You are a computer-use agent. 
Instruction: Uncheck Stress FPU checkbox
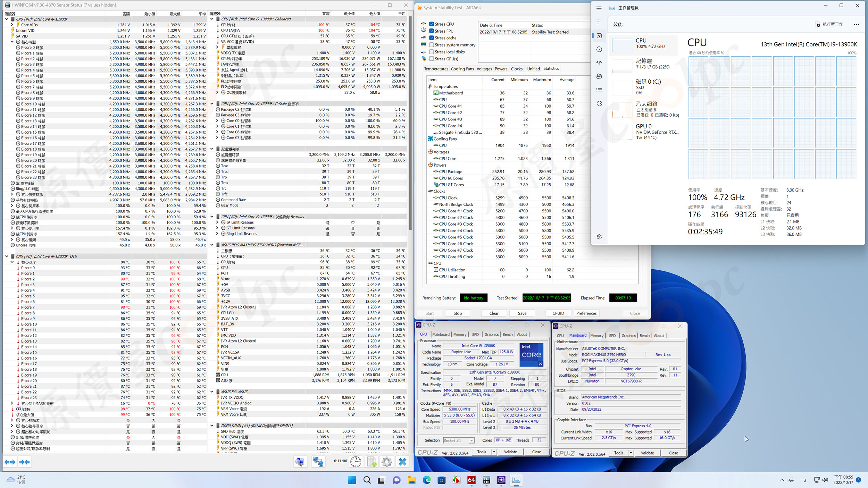pyautogui.click(x=432, y=31)
